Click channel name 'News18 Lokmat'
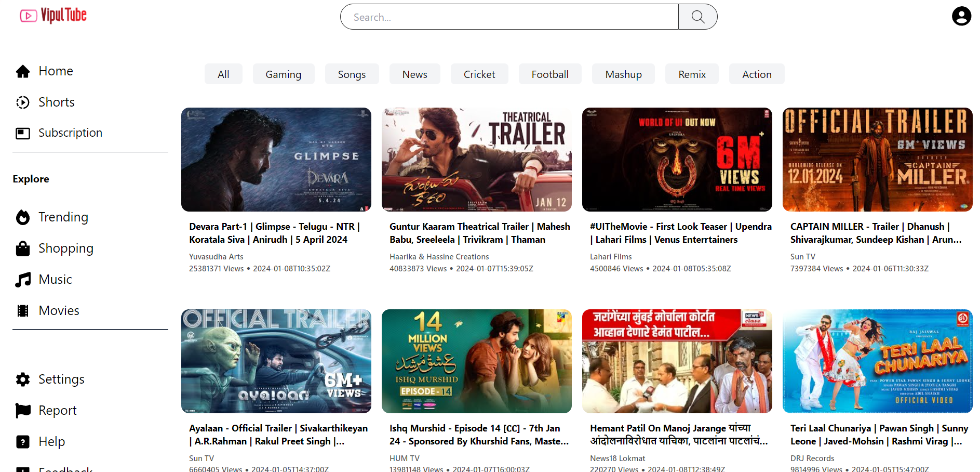Viewport: 980px width, 472px height. point(617,458)
